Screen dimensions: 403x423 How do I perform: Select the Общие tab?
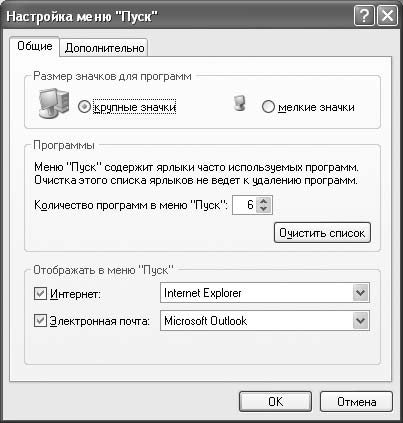click(x=35, y=46)
